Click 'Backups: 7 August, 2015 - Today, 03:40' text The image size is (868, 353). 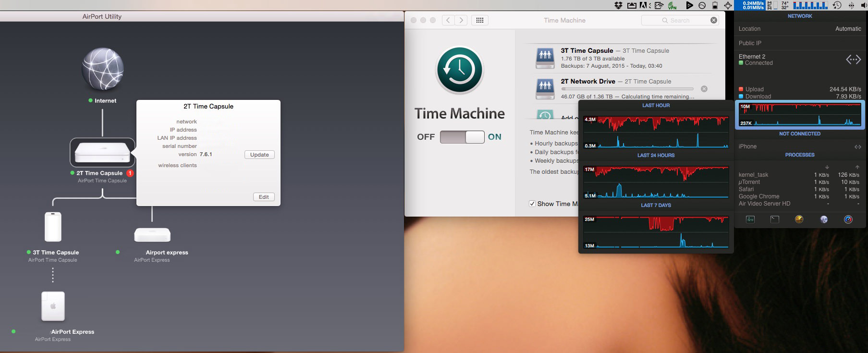coord(611,66)
